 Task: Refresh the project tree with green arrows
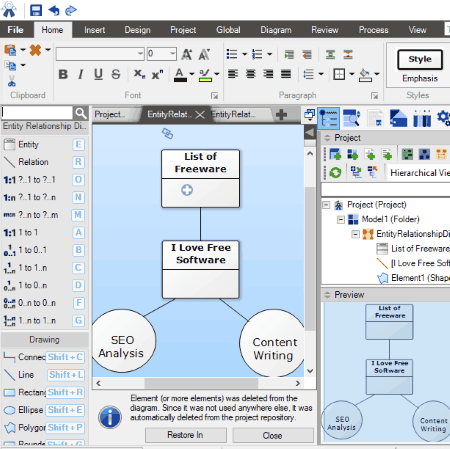(x=335, y=172)
